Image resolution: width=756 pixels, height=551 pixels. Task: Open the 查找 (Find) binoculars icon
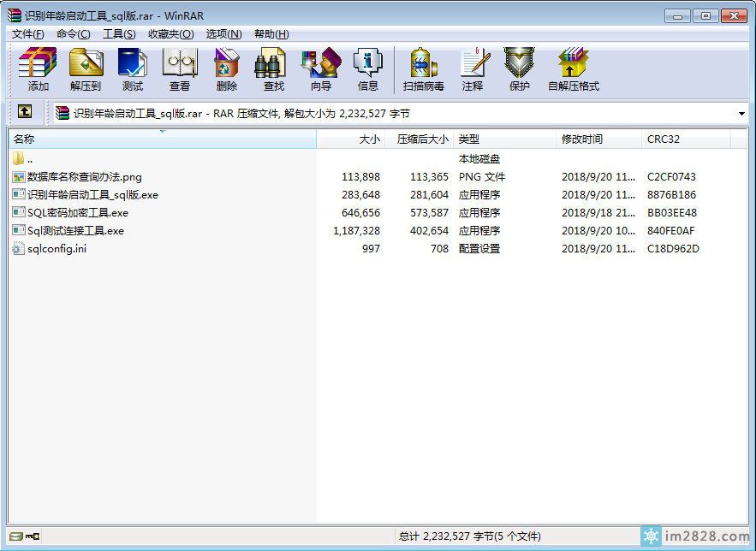tap(273, 69)
